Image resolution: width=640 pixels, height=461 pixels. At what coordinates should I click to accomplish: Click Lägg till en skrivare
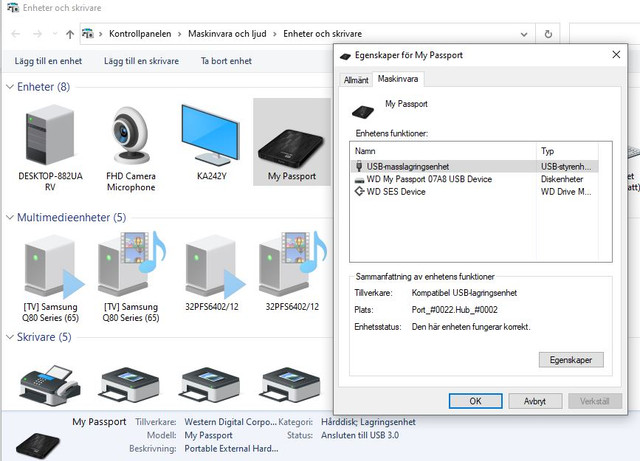pyautogui.click(x=141, y=61)
